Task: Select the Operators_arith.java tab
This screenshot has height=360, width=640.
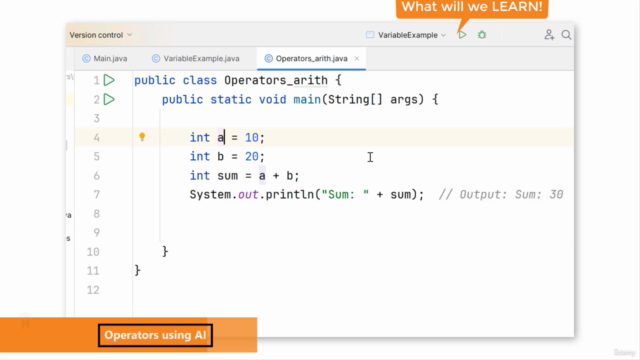Action: coord(311,58)
